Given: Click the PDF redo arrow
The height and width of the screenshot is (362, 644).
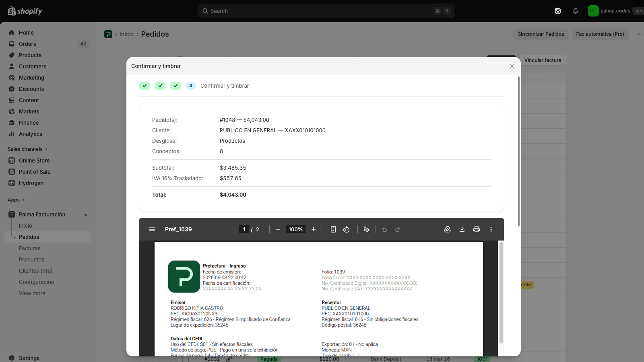Looking at the screenshot, I should point(398,229).
